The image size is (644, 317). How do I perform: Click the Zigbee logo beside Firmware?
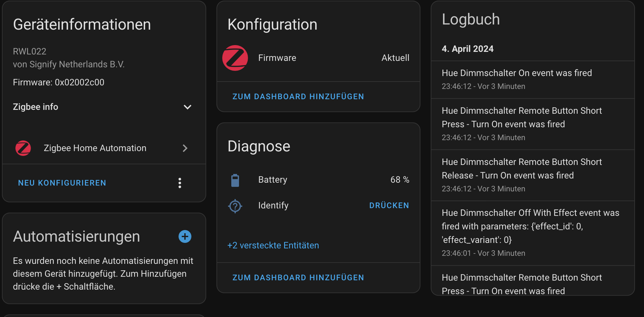click(x=235, y=58)
